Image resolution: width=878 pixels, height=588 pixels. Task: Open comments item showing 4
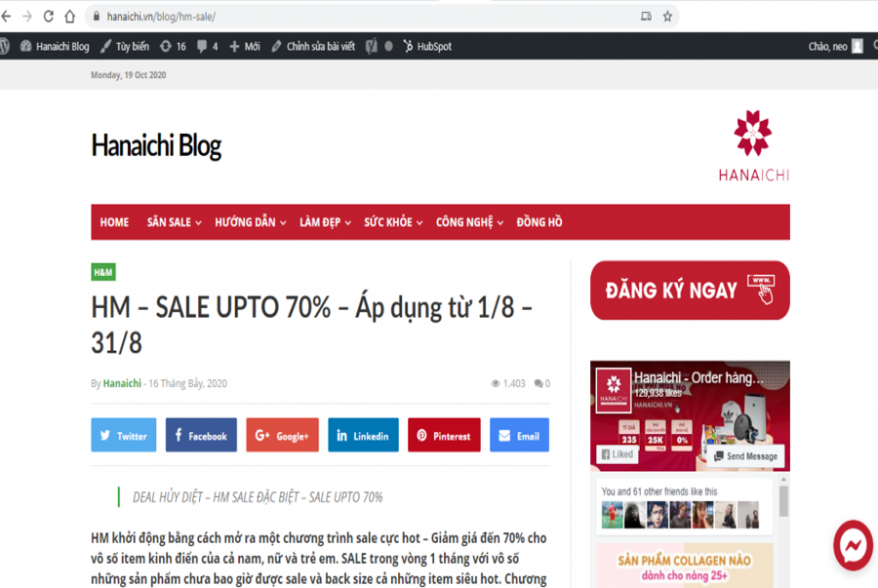click(207, 46)
